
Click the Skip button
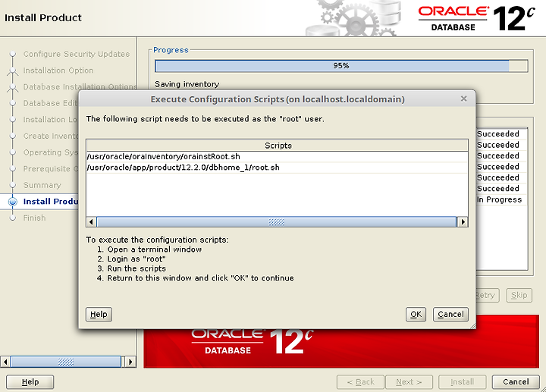pos(519,295)
